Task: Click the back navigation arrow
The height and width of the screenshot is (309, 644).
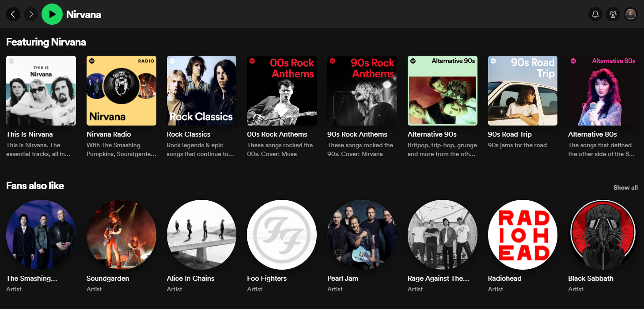Action: (x=13, y=14)
